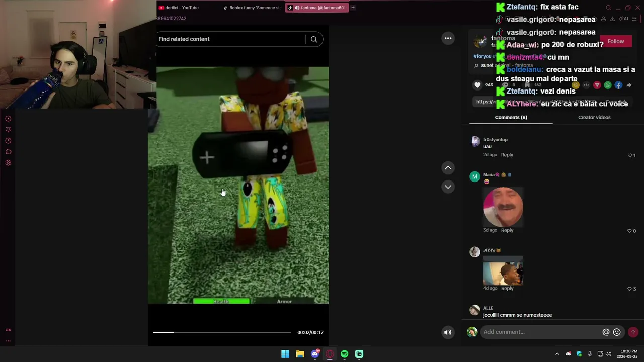Screen dimensions: 644x362
Task: Click the search magnifier in Find related content
Action: click(x=314, y=39)
